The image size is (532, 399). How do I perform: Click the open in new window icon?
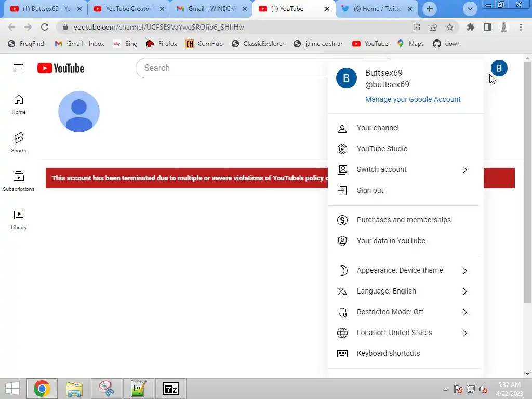417,27
